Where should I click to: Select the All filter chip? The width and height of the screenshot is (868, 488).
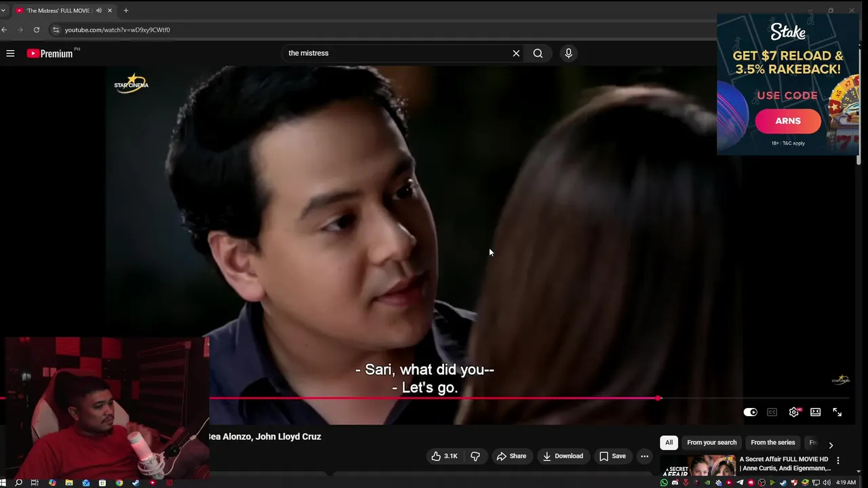[669, 443]
